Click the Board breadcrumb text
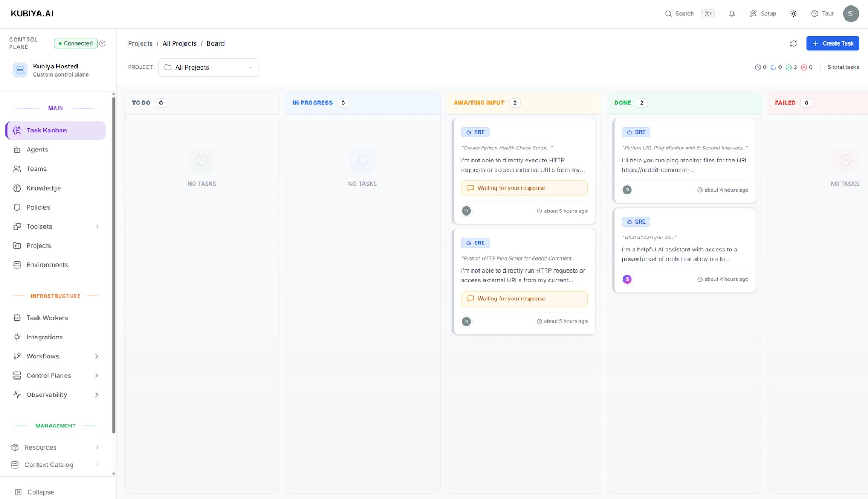 tap(215, 43)
